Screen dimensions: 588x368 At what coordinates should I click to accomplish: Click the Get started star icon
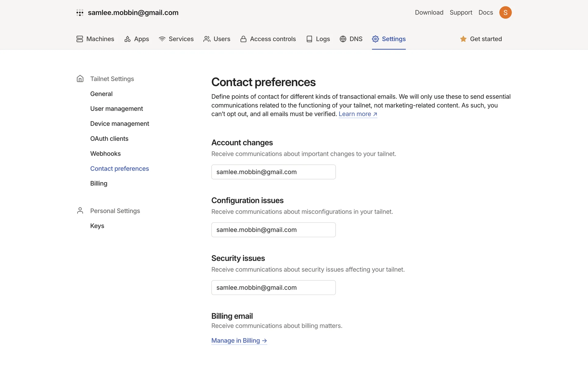click(463, 39)
